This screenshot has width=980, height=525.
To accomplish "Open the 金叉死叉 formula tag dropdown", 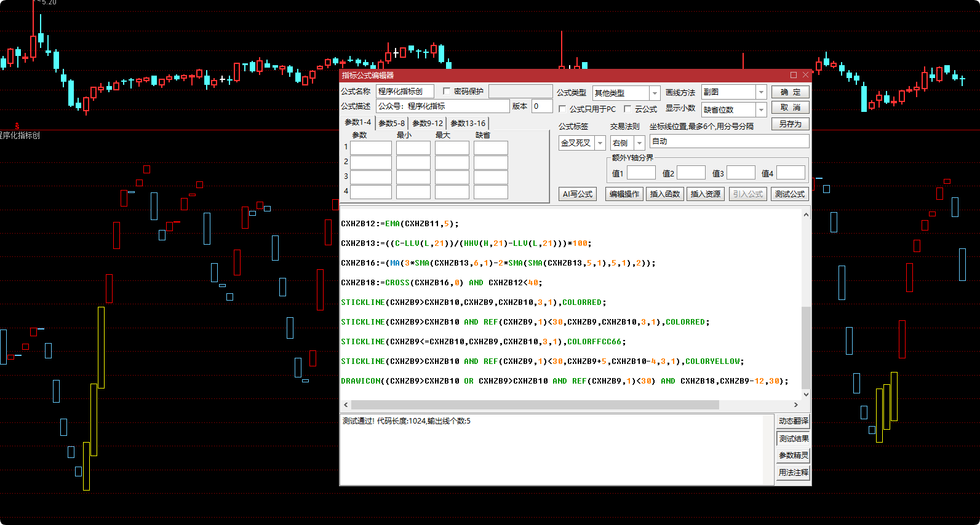I will (600, 143).
